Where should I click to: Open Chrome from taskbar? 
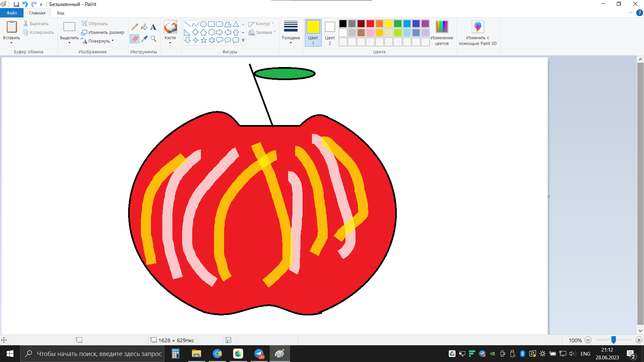pyautogui.click(x=217, y=354)
